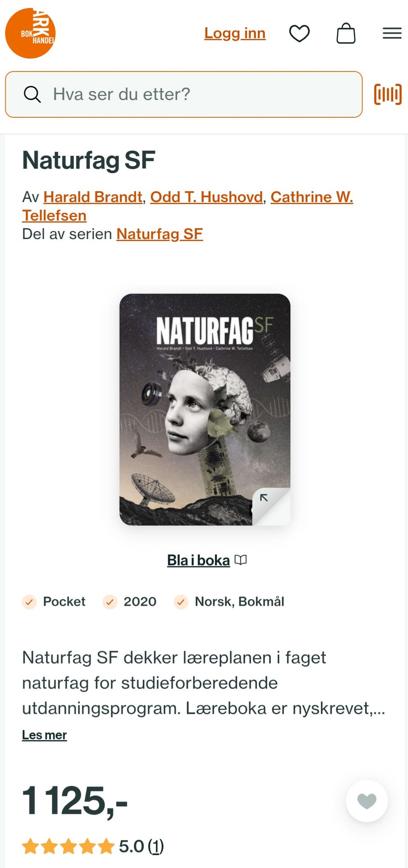
Task: Tap the open book icon beside Bla i boka
Action: tap(241, 560)
